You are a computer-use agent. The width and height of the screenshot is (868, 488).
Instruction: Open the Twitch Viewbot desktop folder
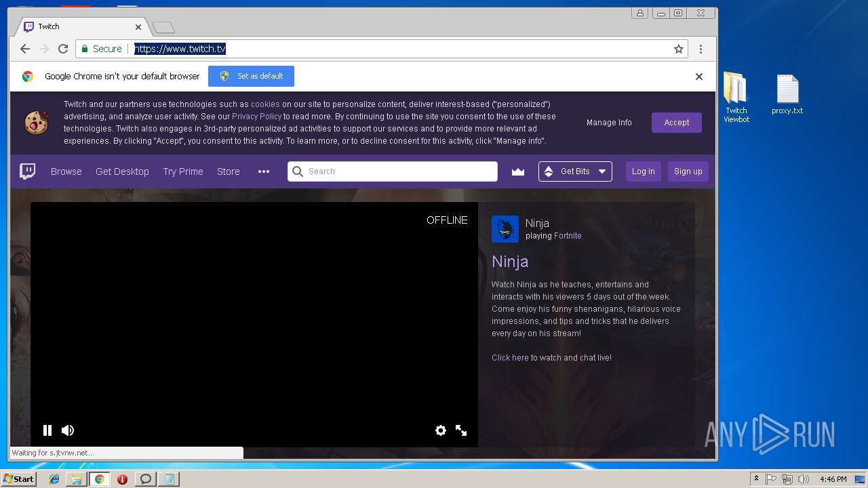[736, 98]
